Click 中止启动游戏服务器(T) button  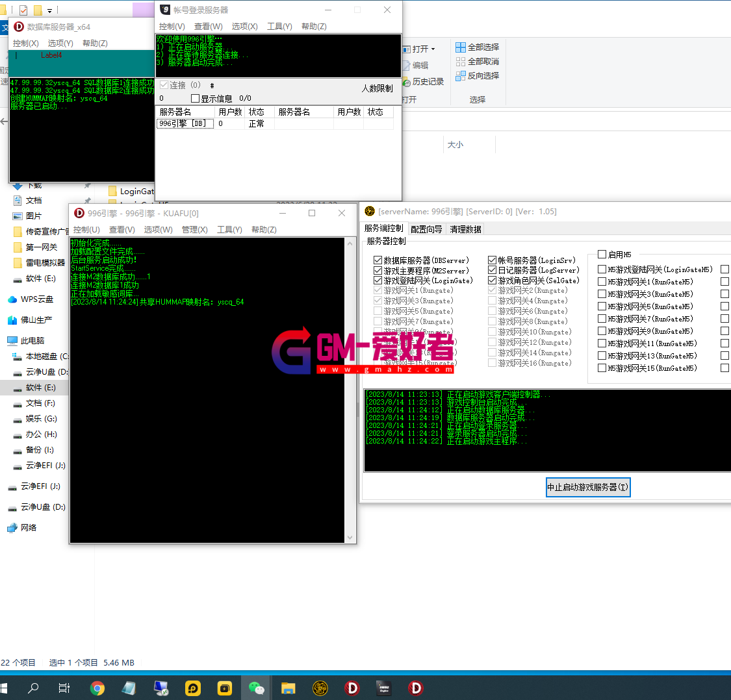(588, 487)
